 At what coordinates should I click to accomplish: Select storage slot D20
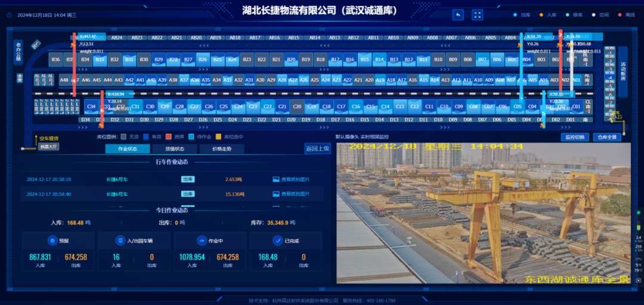click(x=291, y=119)
